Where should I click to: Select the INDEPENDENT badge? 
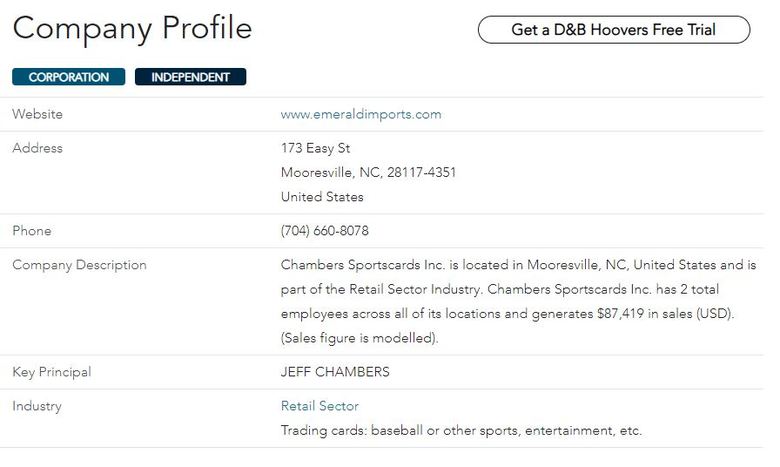click(x=191, y=77)
